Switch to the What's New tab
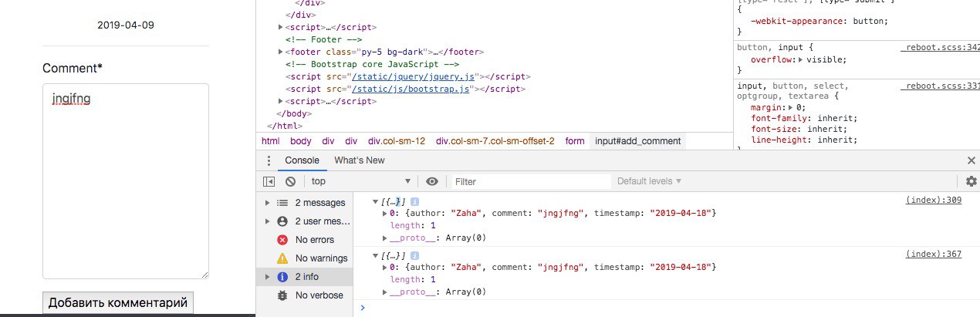 (x=359, y=160)
